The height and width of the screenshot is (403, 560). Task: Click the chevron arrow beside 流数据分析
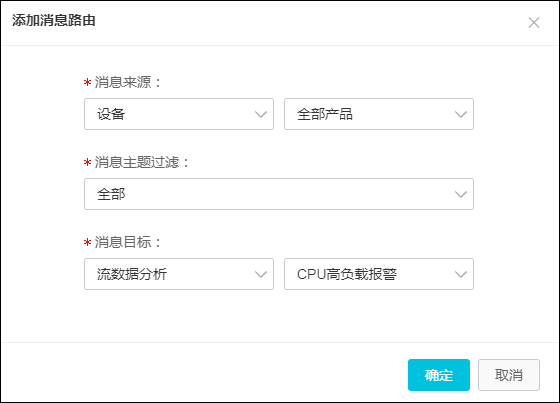[261, 274]
